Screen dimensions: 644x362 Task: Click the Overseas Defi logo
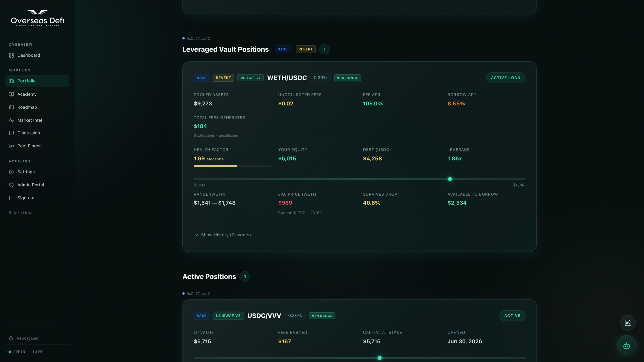coord(37,18)
